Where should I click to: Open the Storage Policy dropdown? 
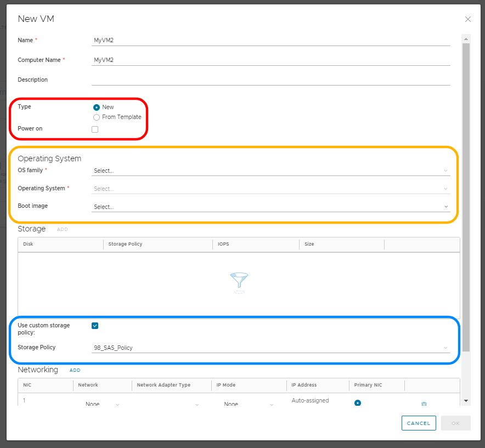pyautogui.click(x=270, y=348)
